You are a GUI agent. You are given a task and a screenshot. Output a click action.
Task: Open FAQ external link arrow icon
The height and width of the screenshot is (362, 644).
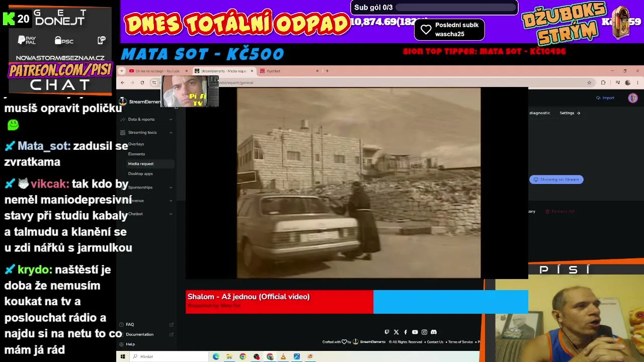click(x=172, y=324)
